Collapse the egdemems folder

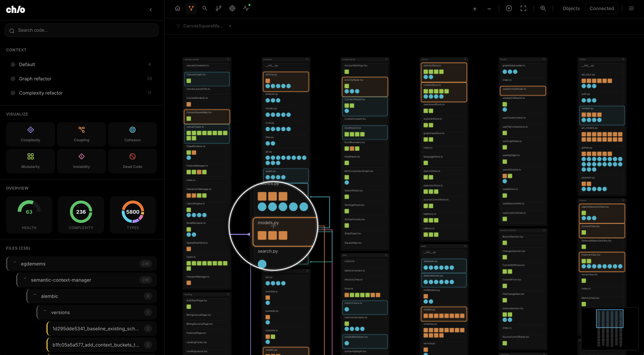click(x=15, y=262)
